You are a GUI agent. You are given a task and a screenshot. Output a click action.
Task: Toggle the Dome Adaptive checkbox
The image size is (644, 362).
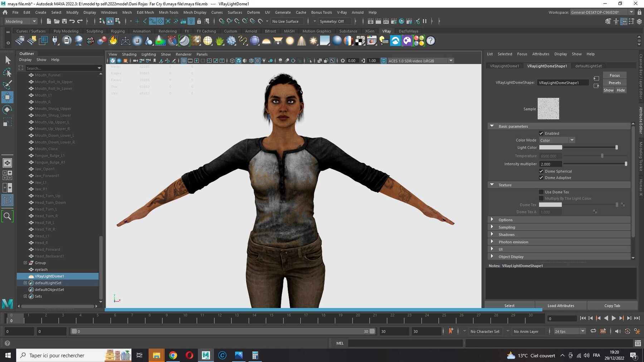click(541, 178)
